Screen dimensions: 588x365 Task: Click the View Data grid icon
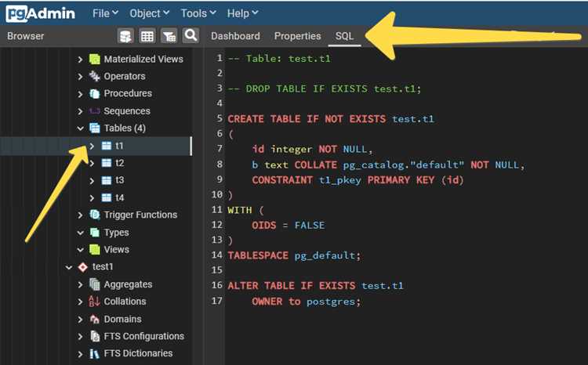pos(147,36)
